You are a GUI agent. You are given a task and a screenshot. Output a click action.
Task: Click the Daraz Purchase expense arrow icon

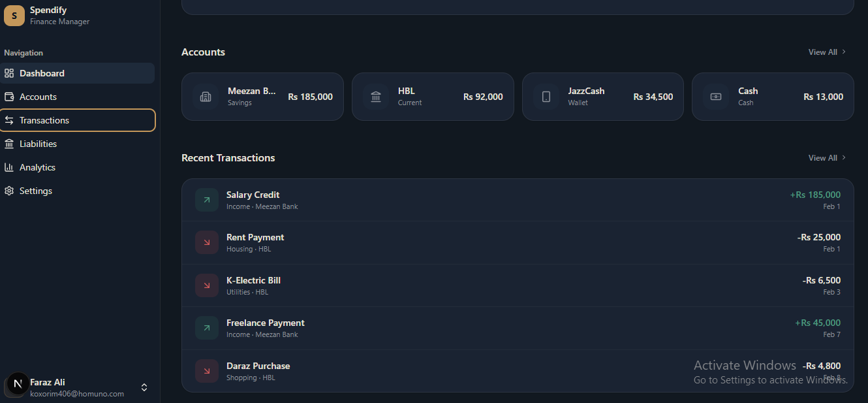point(207,371)
